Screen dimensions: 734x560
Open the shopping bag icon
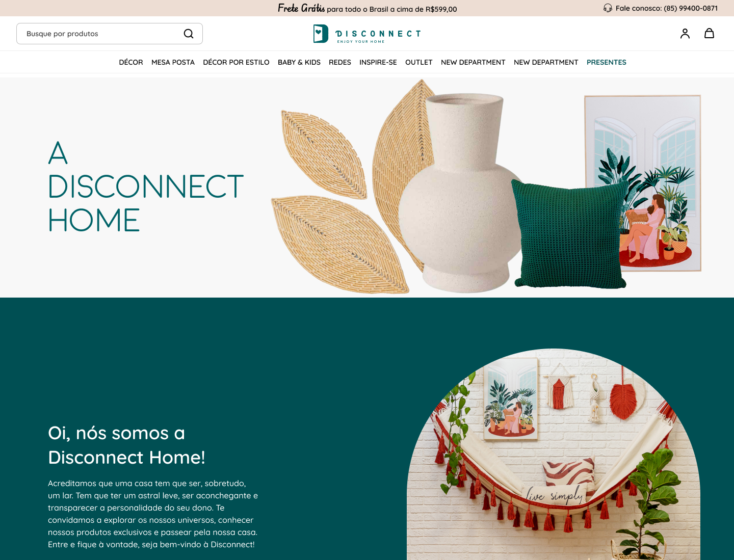(x=709, y=33)
